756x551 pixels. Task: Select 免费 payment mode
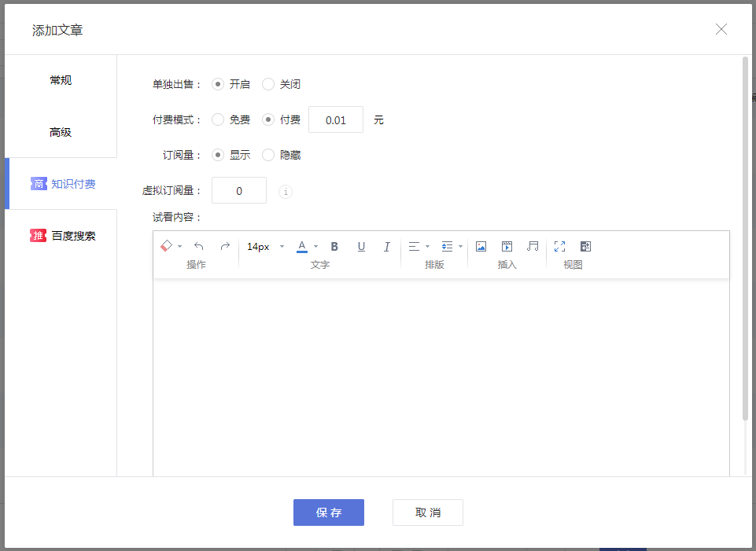tap(218, 119)
